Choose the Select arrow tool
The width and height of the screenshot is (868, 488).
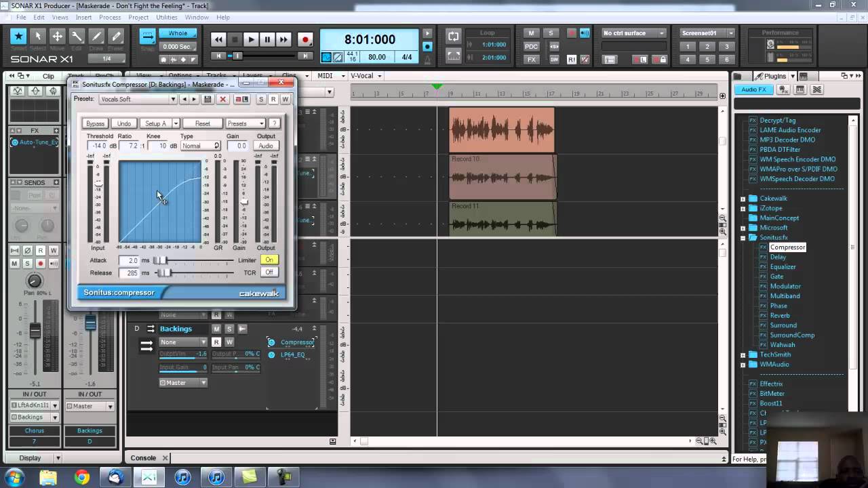tap(38, 37)
